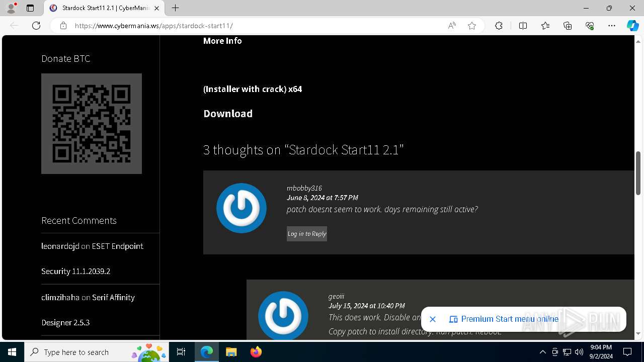Click taskbar search box
This screenshot has width=644, height=362.
pyautogui.click(x=97, y=352)
